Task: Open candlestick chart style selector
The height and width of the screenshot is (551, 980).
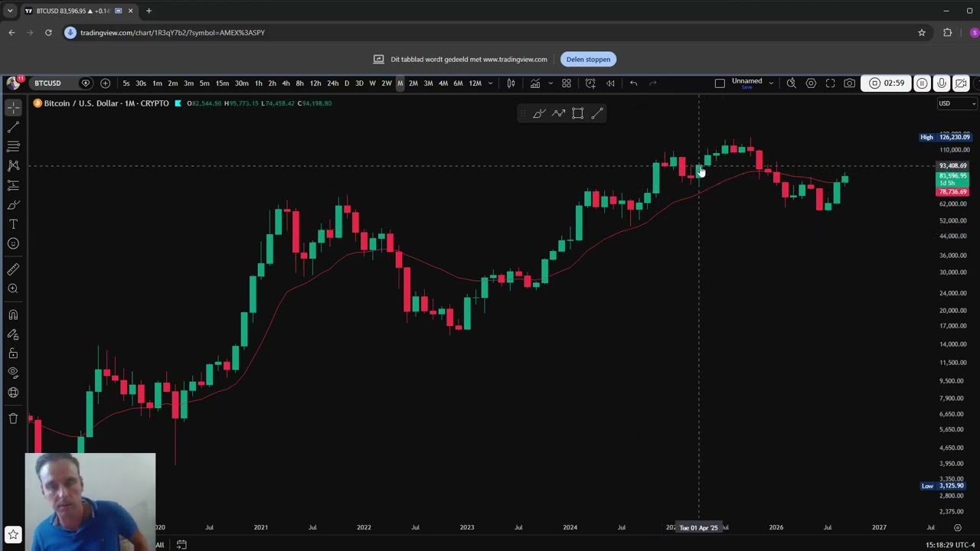Action: (x=511, y=83)
